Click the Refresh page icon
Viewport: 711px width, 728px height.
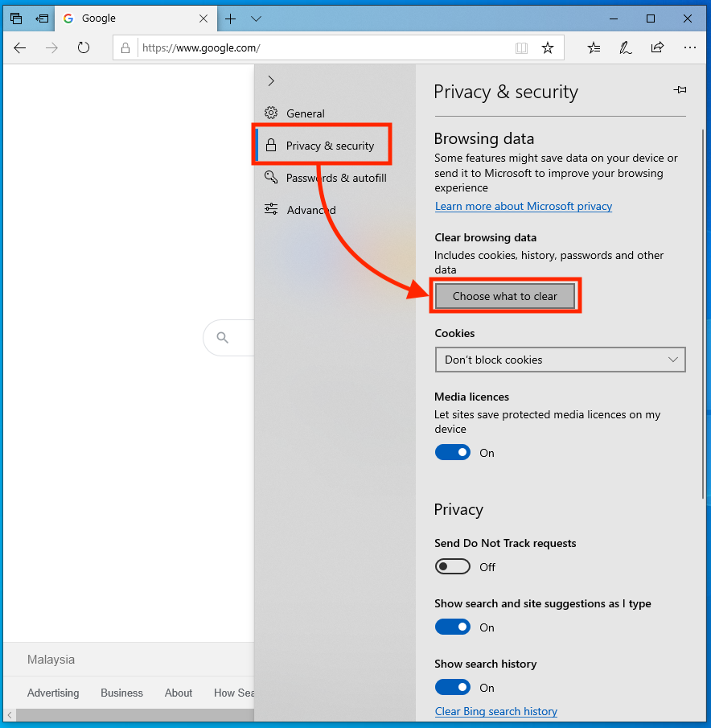84,48
